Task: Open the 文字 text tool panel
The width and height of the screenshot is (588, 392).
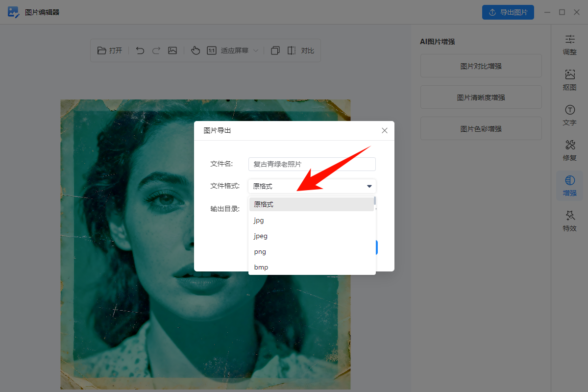Action: (x=569, y=115)
